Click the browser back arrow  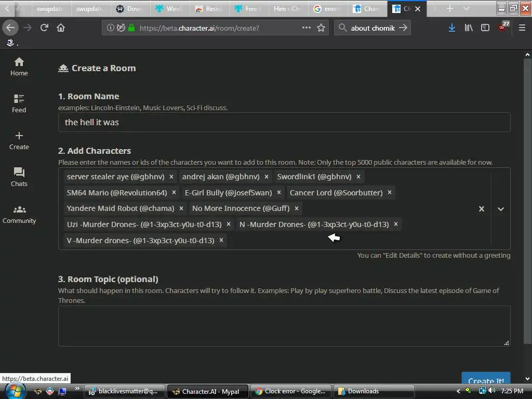[10, 28]
